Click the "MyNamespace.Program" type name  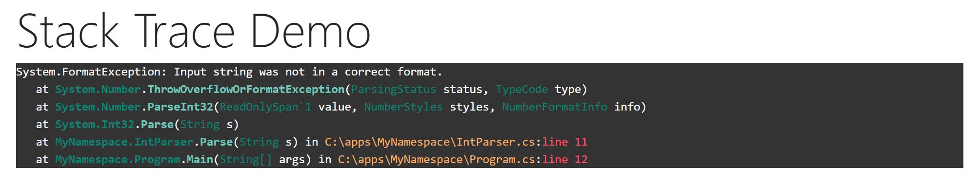(x=118, y=160)
